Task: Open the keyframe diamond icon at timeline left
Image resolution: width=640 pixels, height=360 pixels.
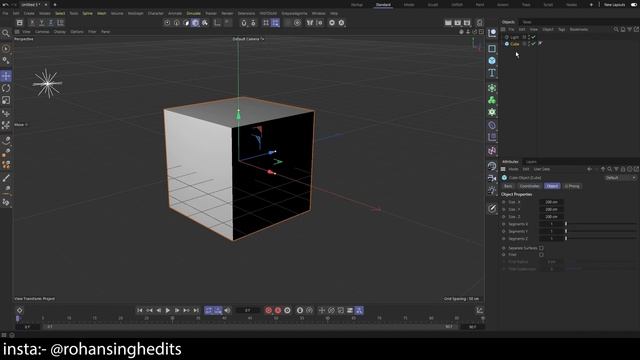Action: 20,311
